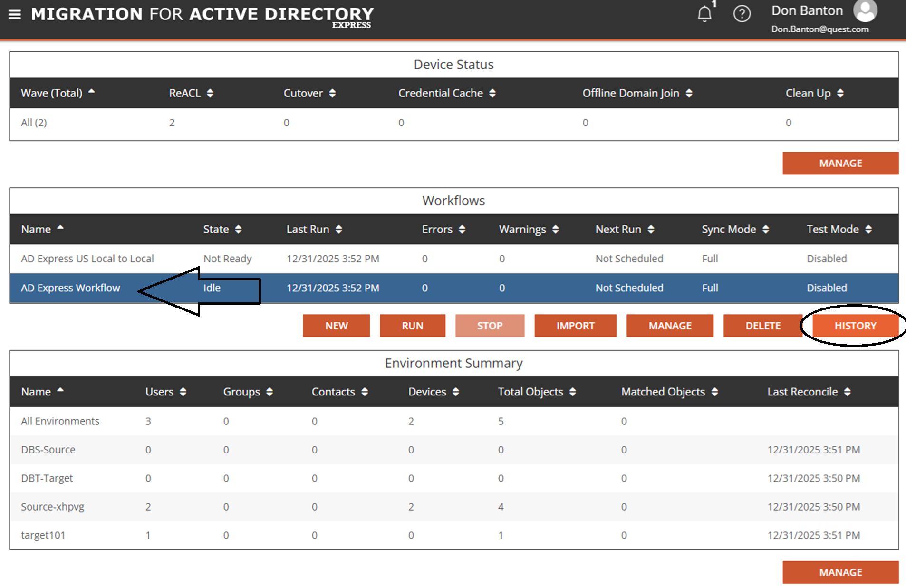Click the STOP workflow button

pos(490,326)
